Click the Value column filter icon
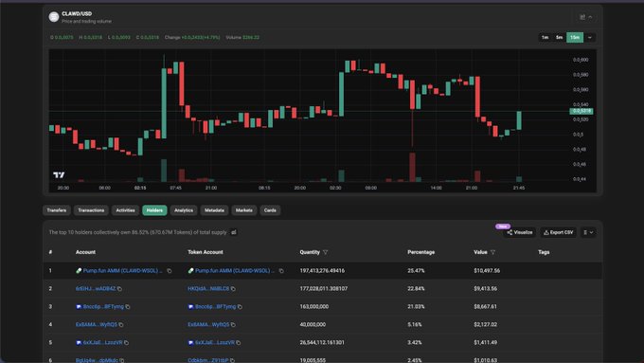 492,252
